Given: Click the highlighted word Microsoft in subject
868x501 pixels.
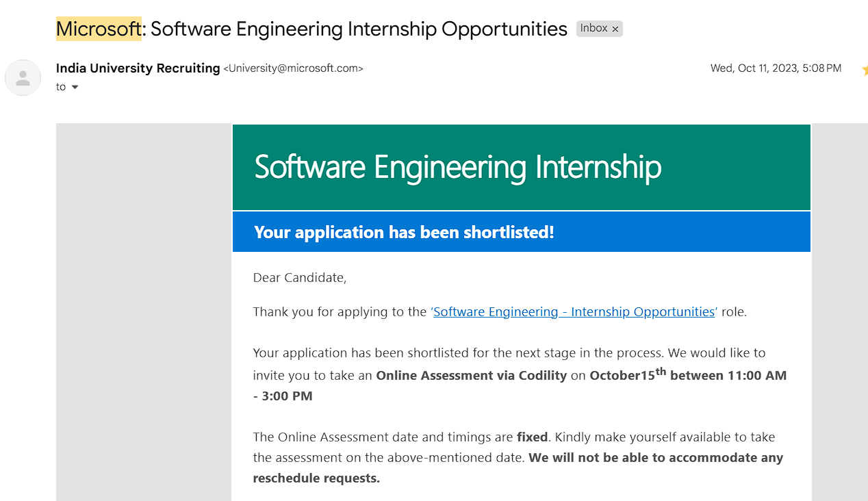Looking at the screenshot, I should (99, 29).
